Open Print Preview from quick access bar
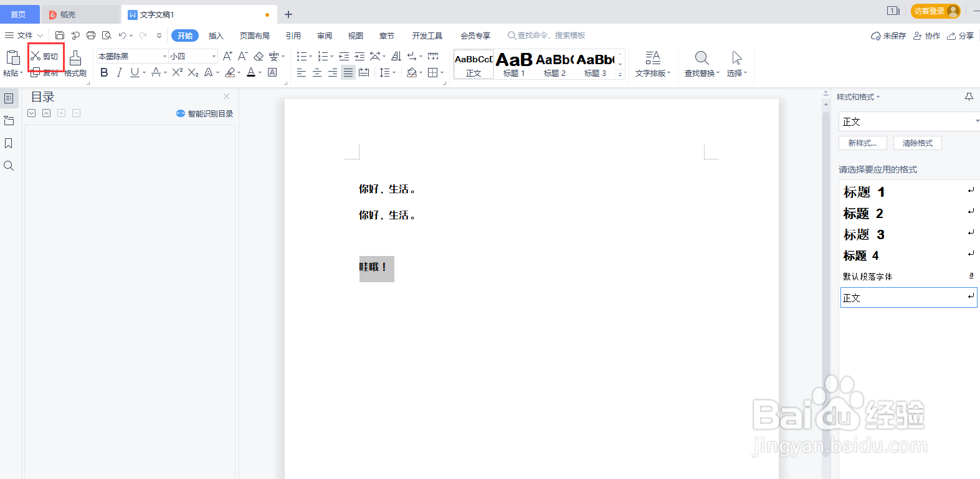980x479 pixels. (x=107, y=36)
